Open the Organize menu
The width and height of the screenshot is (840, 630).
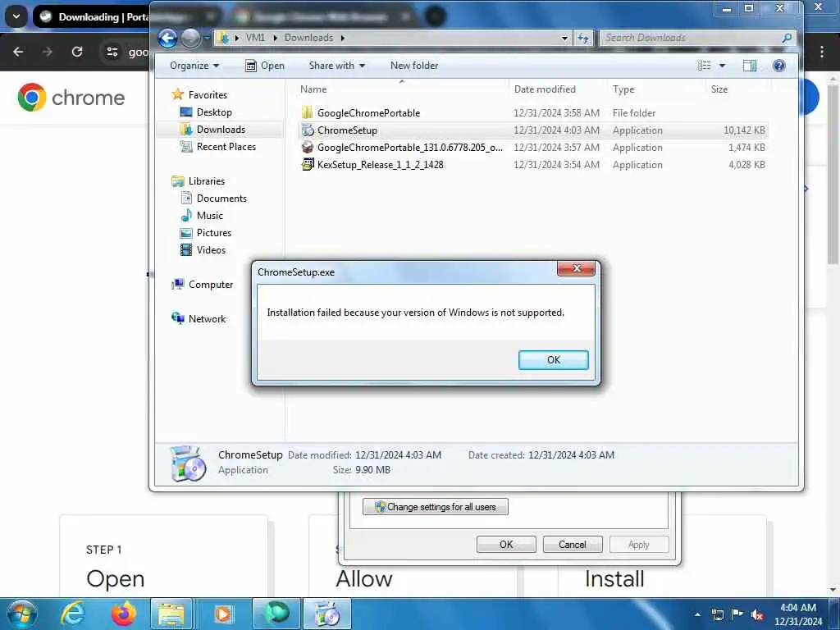[x=194, y=66]
